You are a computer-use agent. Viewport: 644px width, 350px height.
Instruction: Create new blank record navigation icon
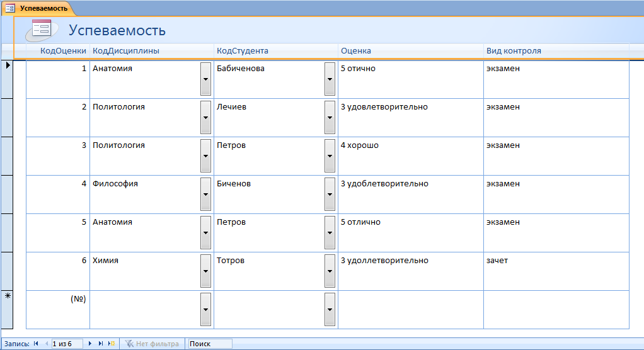point(112,344)
